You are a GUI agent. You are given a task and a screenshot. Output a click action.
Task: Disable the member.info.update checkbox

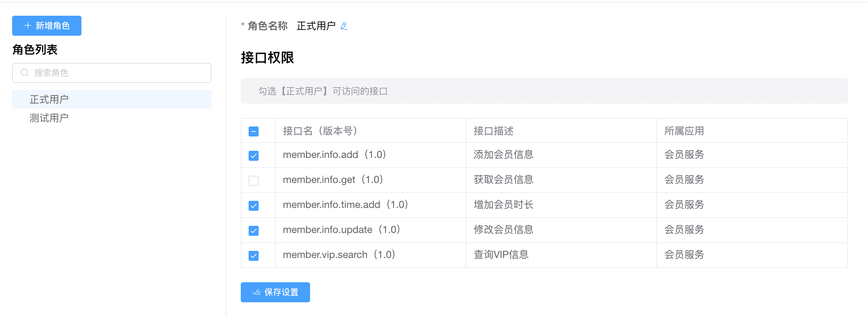coord(254,231)
